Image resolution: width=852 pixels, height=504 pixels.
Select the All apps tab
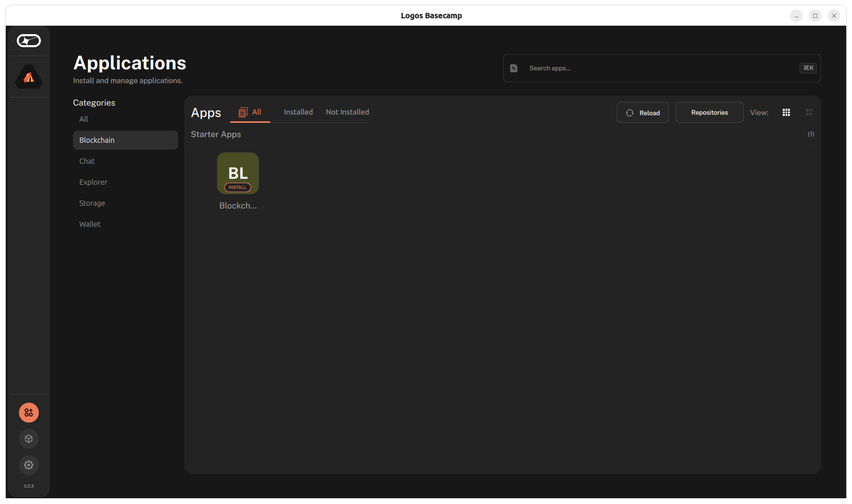click(250, 112)
